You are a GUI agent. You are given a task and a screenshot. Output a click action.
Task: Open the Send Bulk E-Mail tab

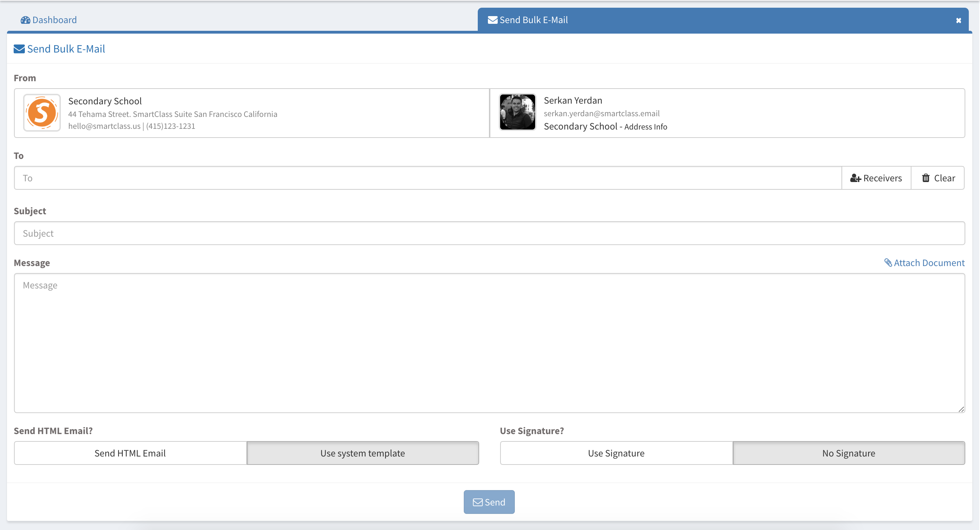[533, 20]
